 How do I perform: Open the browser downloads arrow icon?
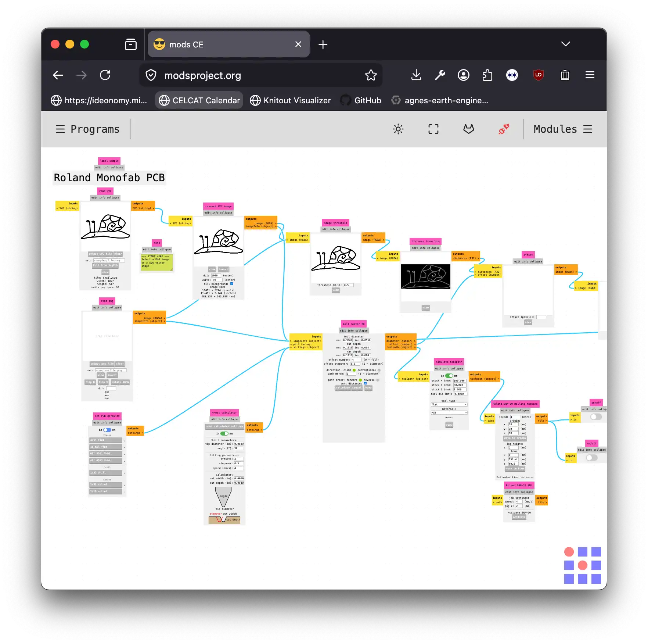416,75
